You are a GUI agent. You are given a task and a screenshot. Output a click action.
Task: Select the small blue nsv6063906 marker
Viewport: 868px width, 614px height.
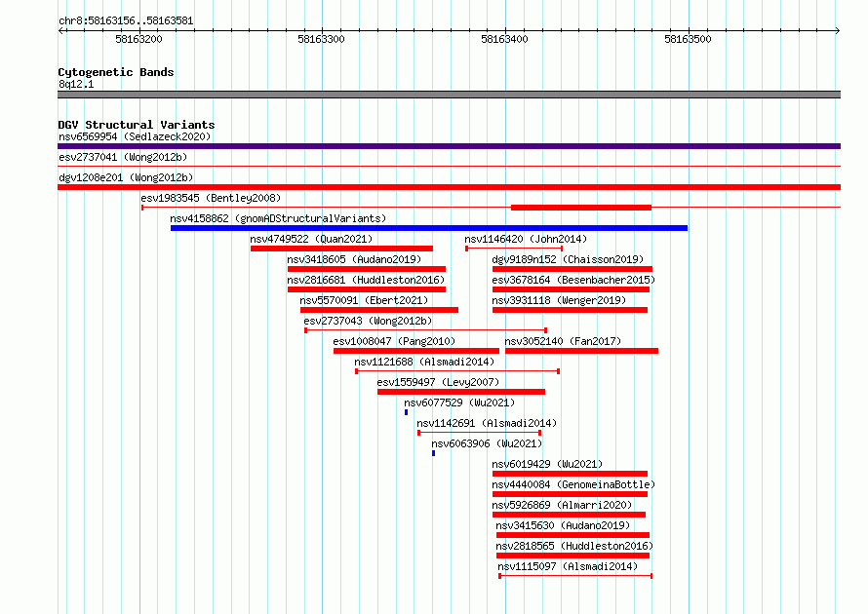coord(433,453)
